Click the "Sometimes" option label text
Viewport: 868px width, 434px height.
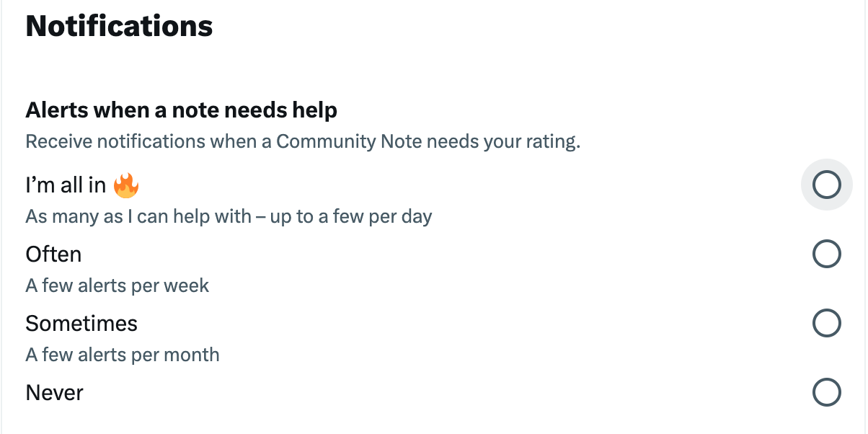(81, 323)
